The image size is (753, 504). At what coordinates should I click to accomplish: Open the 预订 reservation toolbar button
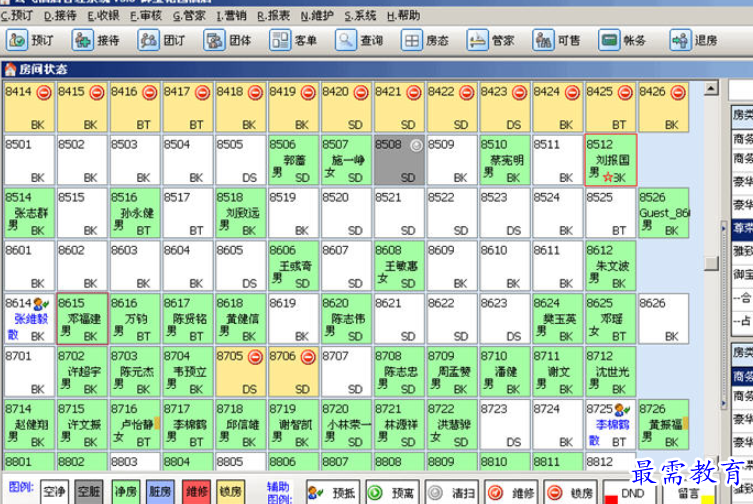(30, 40)
